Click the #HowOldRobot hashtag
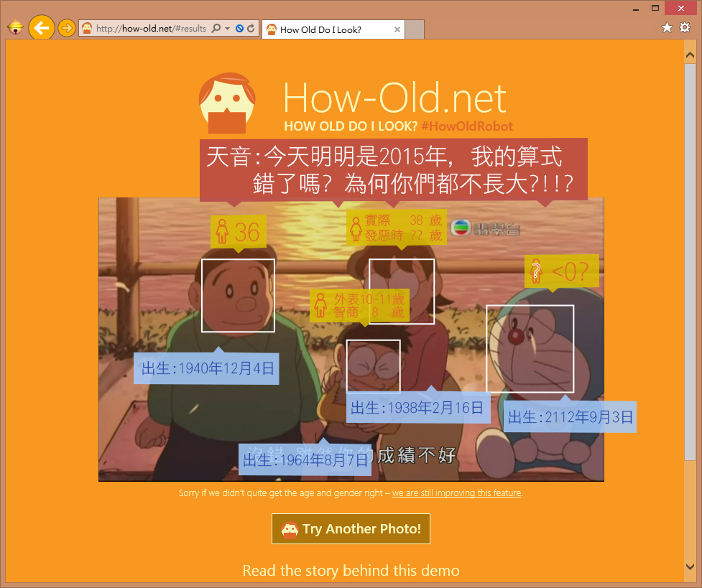This screenshot has height=588, width=702. click(467, 126)
